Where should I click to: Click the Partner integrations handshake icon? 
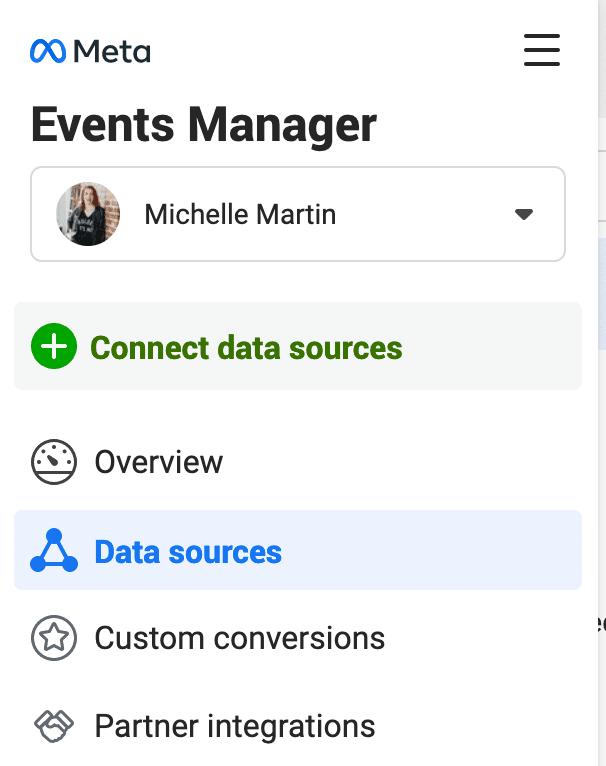click(54, 725)
